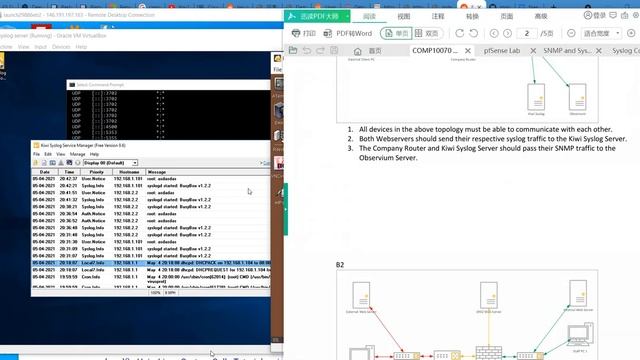The image size is (640, 360).
Task: Click the 登录 login button
Action: [595, 15]
